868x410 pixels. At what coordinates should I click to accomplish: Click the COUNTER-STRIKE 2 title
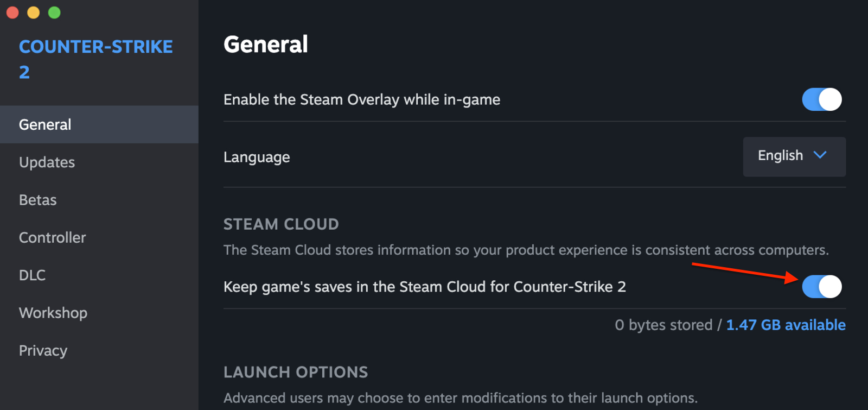[96, 59]
